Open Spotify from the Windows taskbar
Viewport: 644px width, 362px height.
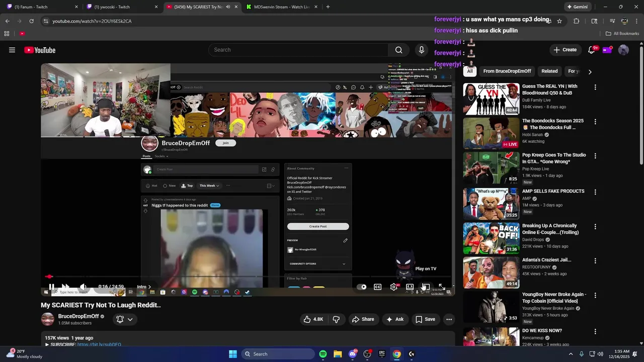pos(323,354)
